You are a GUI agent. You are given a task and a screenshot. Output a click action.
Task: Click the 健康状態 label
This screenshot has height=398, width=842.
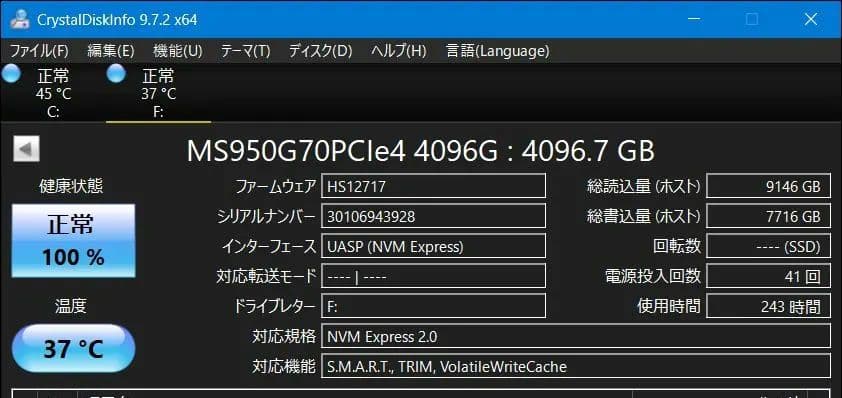point(71,186)
